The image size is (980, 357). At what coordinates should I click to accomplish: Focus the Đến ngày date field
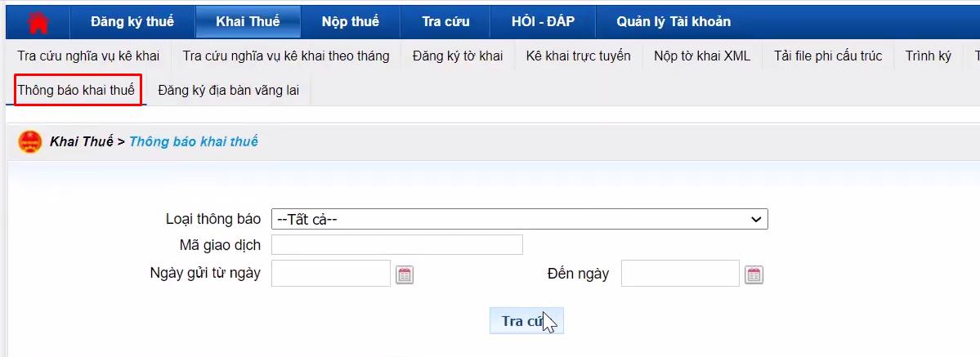point(680,273)
